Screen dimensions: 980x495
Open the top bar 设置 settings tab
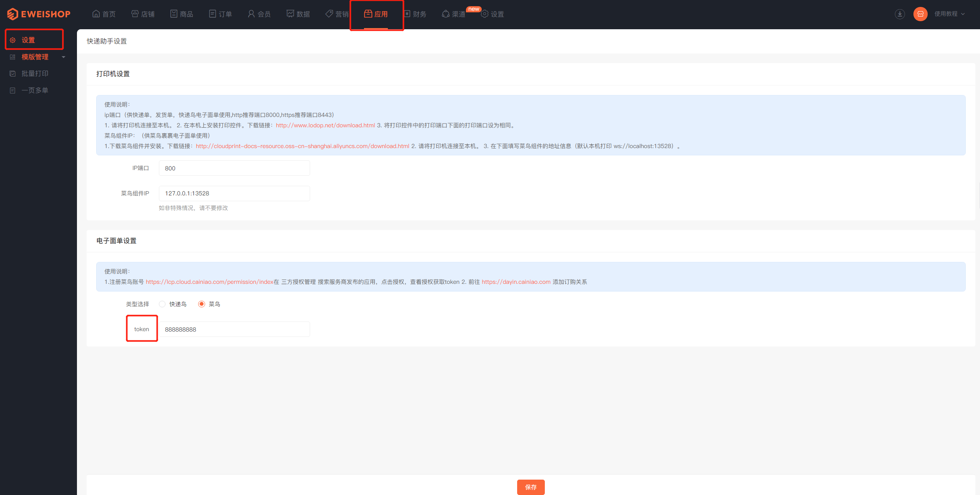tap(493, 14)
